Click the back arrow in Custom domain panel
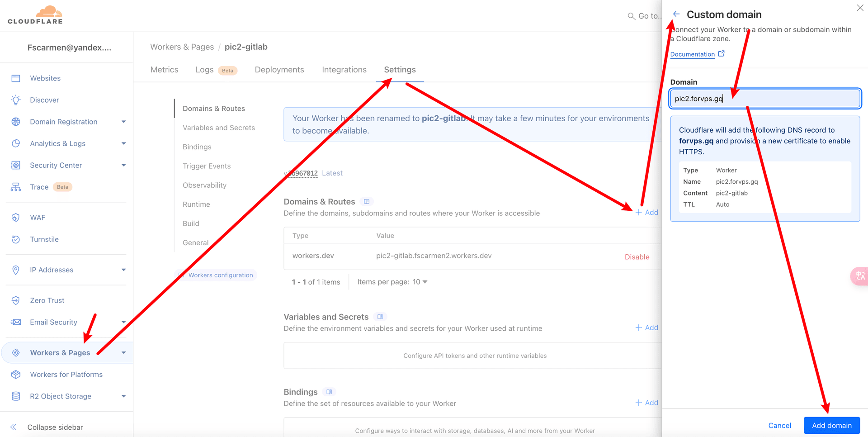This screenshot has width=868, height=437. click(x=676, y=14)
